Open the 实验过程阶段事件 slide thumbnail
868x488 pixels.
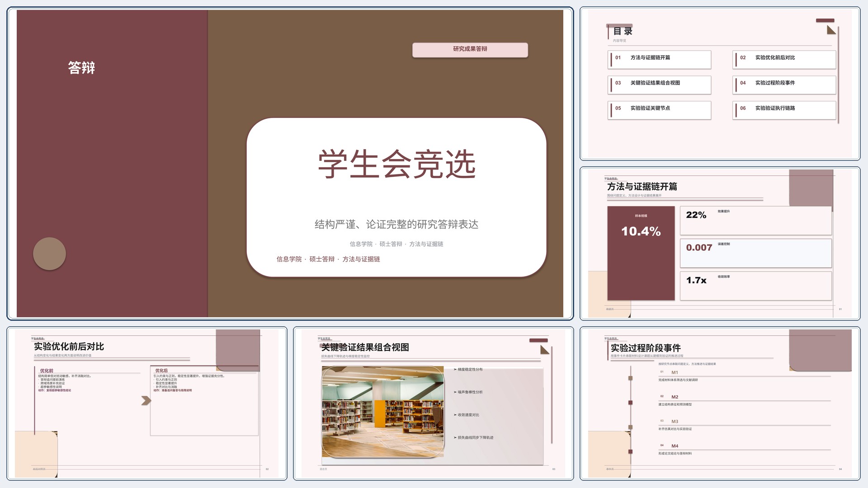(720, 403)
